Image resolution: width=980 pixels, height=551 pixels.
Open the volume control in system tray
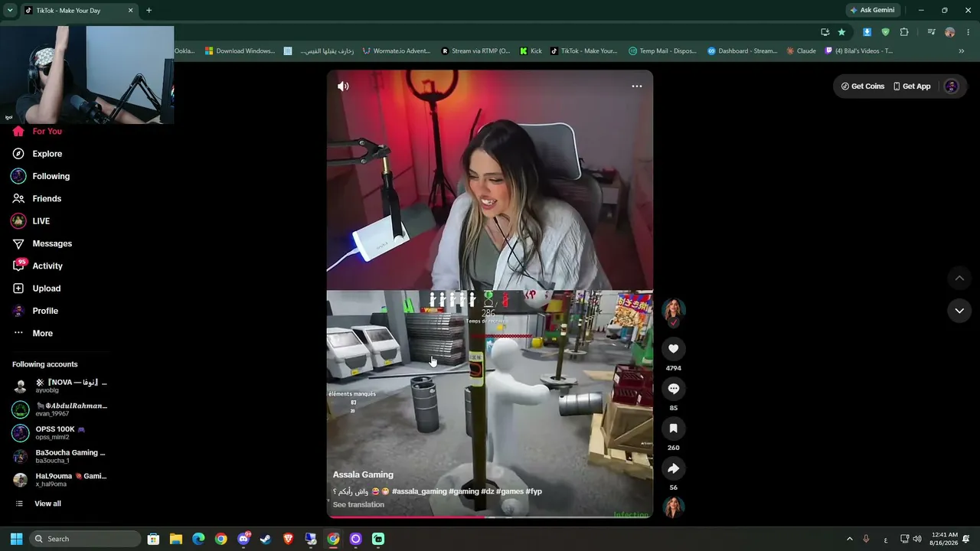(917, 539)
